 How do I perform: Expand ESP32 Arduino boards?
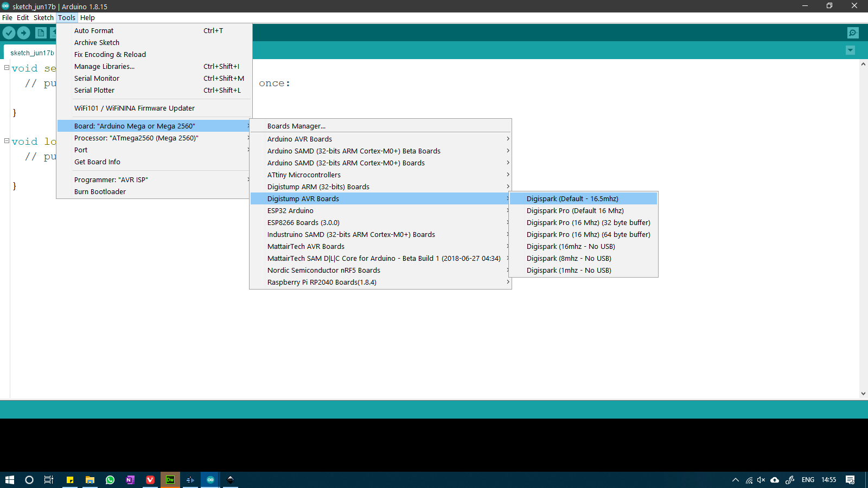tap(380, 211)
